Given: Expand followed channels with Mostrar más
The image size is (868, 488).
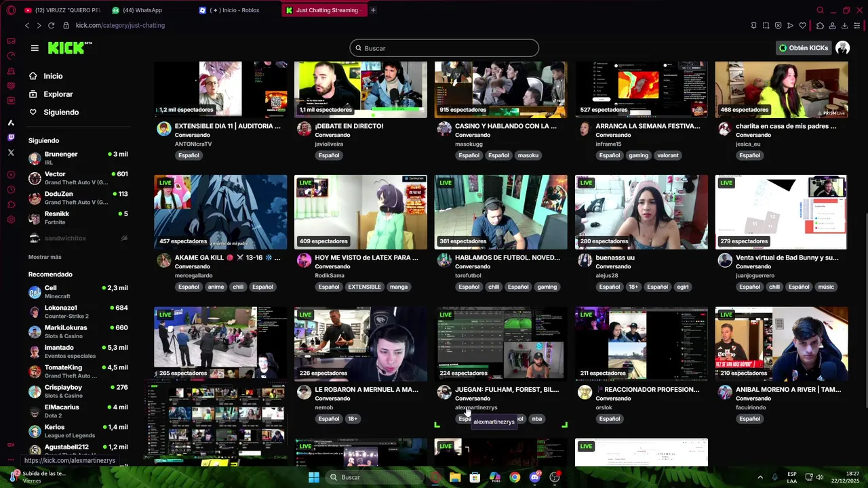Looking at the screenshot, I should [x=45, y=257].
